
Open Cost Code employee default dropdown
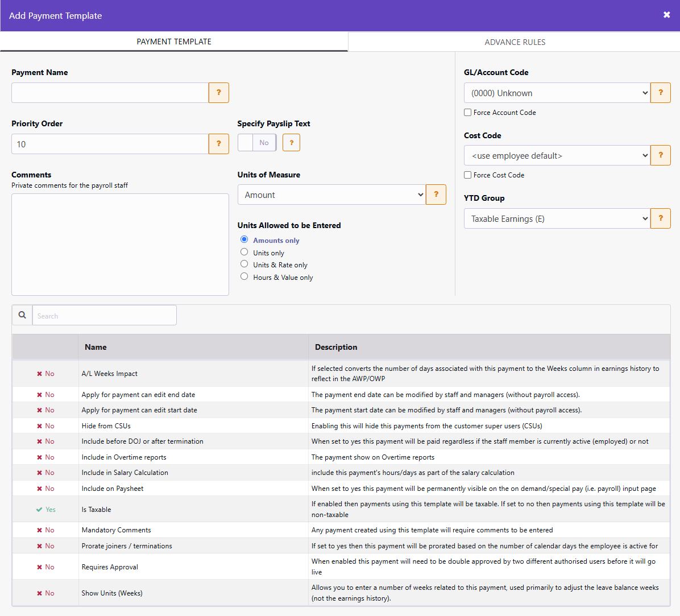pyautogui.click(x=557, y=155)
